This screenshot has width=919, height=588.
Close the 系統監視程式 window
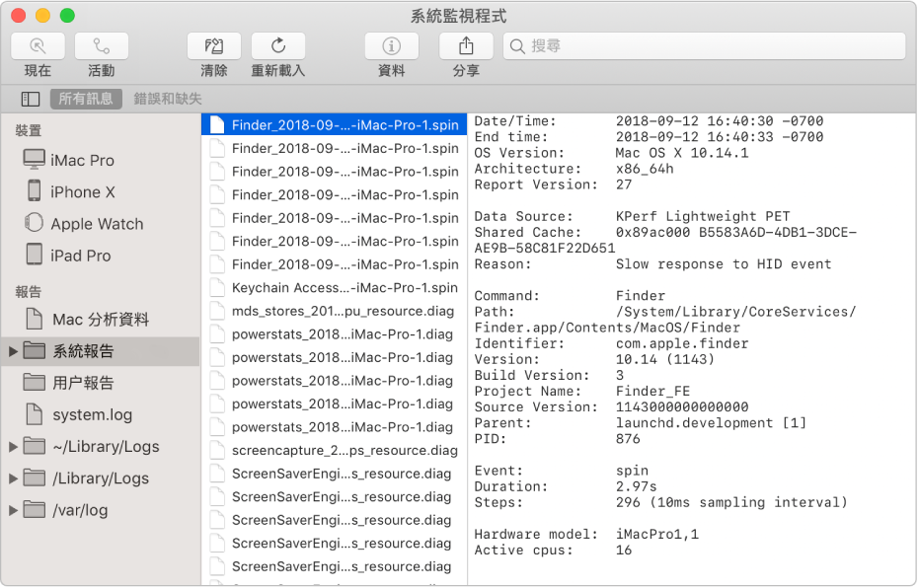(18, 15)
